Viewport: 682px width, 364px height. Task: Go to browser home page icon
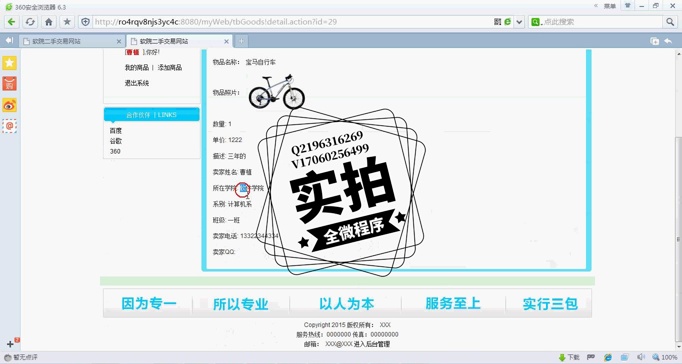pos(49,22)
